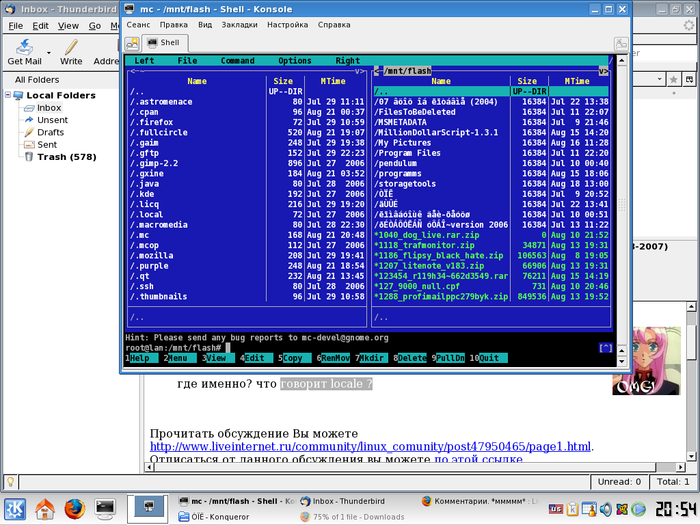This screenshot has width=700, height=525.
Task: Click the MTime column header in left panel
Action: point(333,81)
